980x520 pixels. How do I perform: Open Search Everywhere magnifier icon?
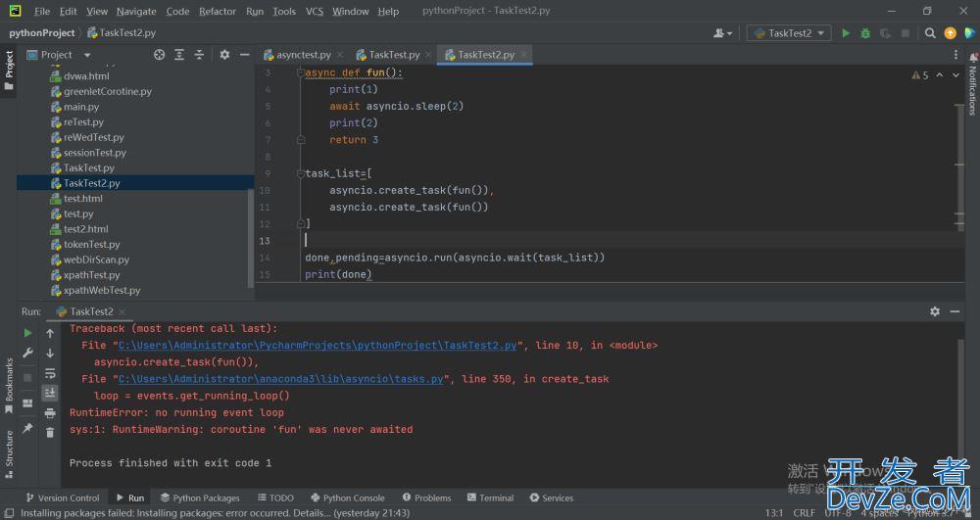[930, 33]
